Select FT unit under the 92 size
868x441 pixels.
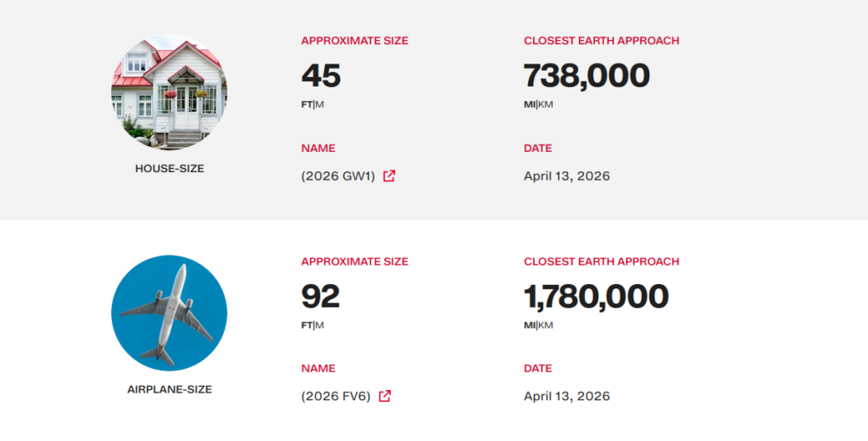pos(306,325)
